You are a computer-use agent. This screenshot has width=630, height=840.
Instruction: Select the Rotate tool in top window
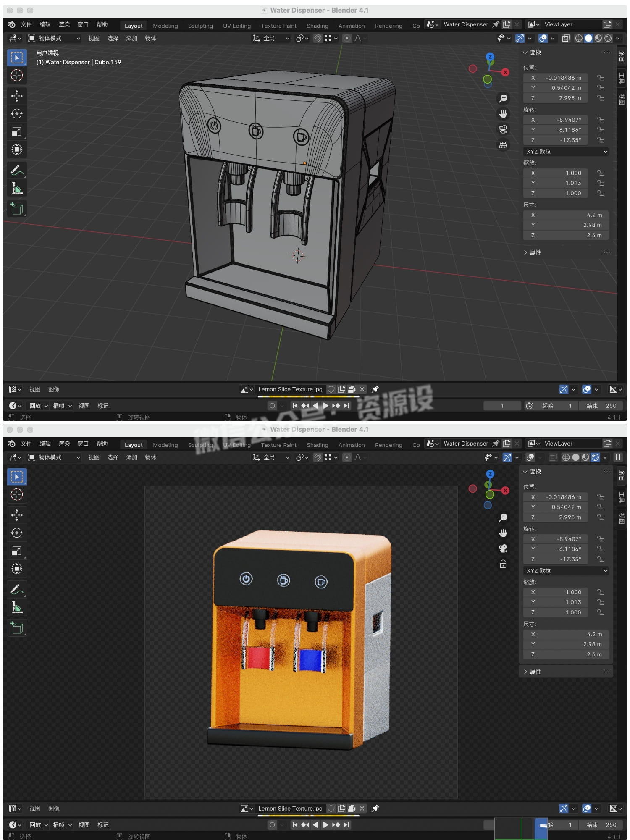point(17,114)
